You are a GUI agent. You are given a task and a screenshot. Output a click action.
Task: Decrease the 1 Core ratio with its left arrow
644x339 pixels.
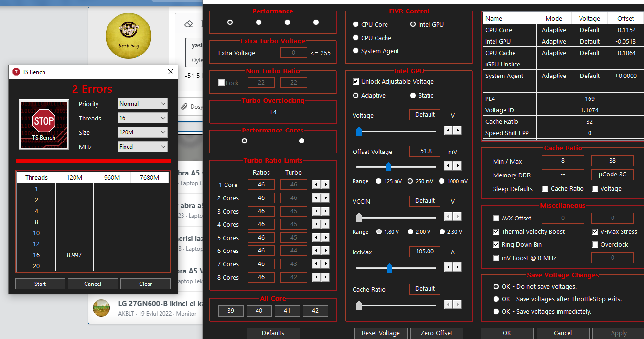click(x=316, y=185)
